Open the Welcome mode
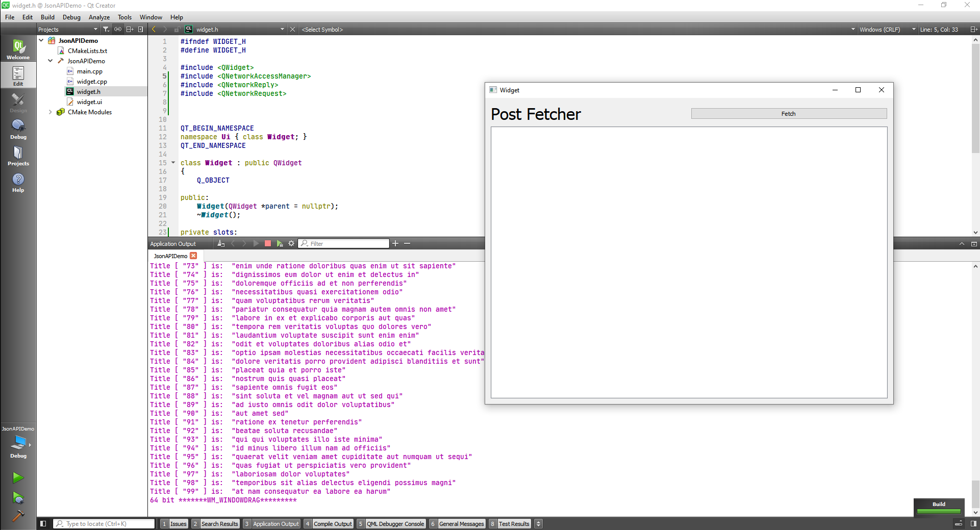Viewport: 980px width, 530px height. click(18, 49)
